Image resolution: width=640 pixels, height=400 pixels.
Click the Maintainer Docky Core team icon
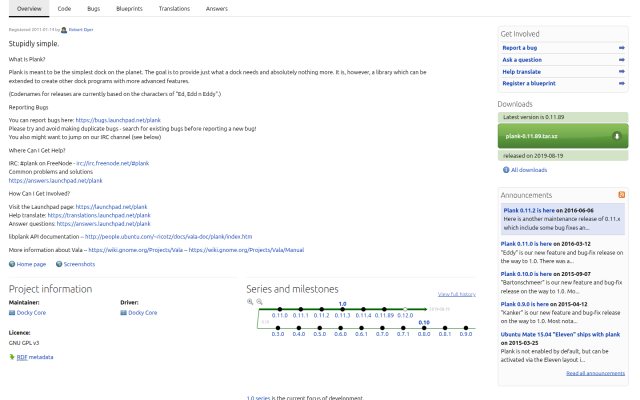pos(12,313)
